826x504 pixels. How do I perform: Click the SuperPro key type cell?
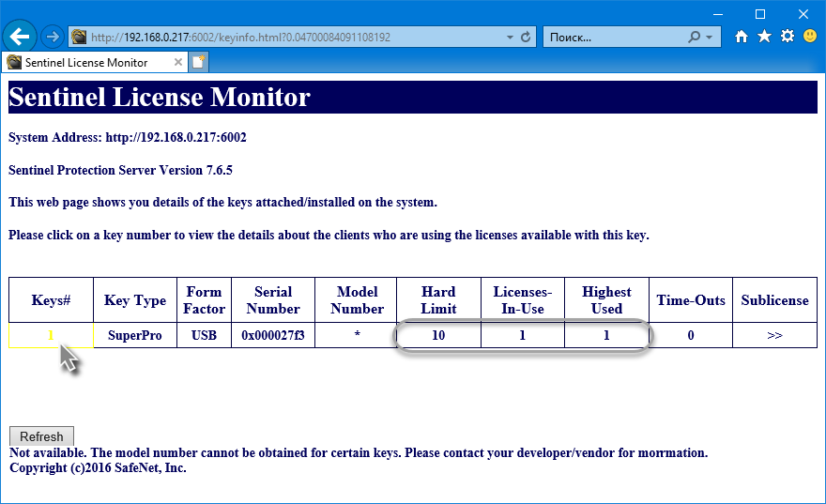click(135, 335)
